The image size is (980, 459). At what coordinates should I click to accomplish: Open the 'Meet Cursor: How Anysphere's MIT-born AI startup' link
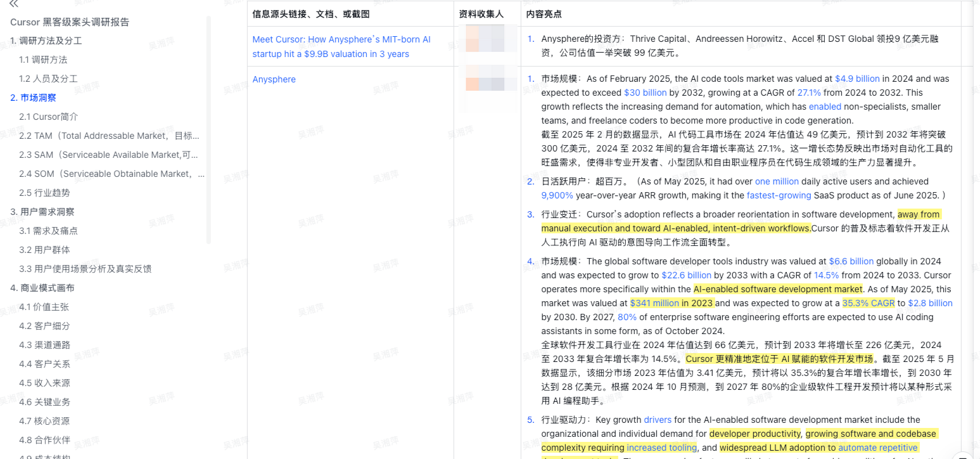(x=341, y=46)
